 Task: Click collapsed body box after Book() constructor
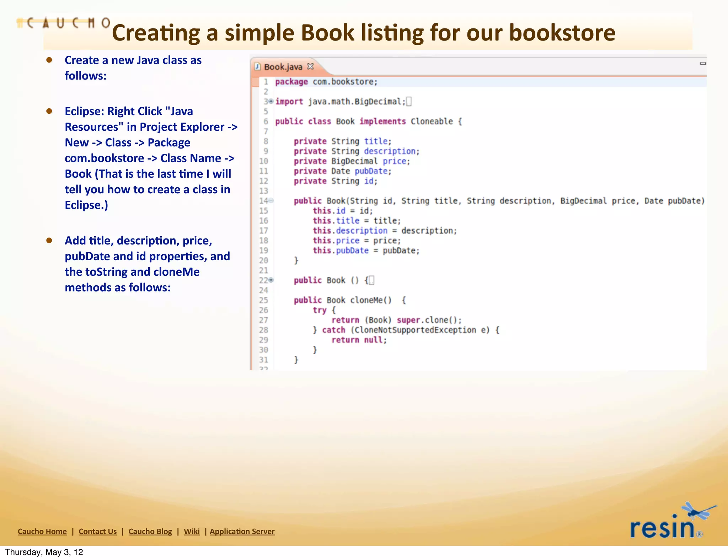pos(371,280)
